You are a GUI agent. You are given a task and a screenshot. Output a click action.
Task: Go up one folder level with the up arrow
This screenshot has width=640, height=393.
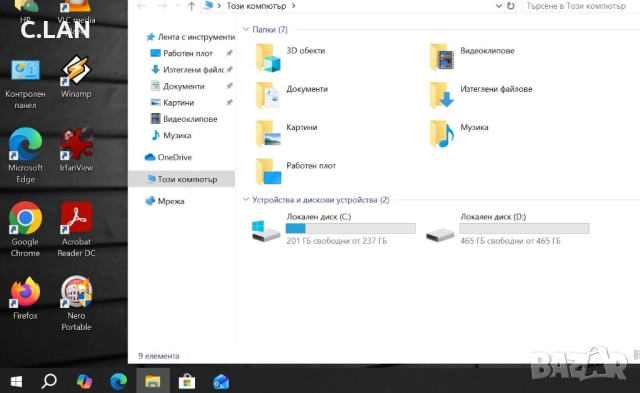191,6
